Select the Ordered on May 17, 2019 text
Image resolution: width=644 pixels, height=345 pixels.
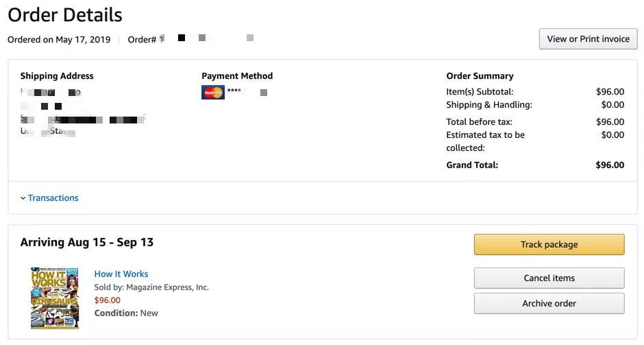[59, 40]
